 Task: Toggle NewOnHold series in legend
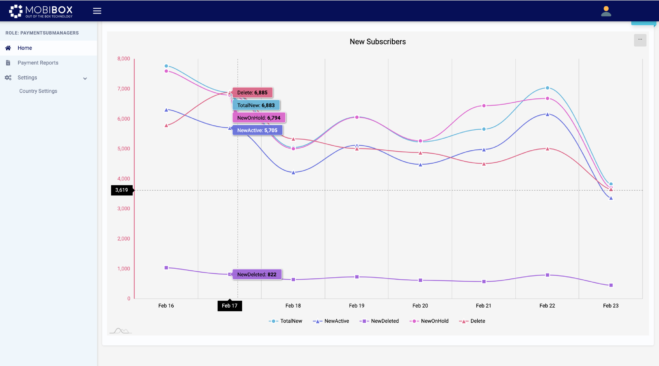429,321
